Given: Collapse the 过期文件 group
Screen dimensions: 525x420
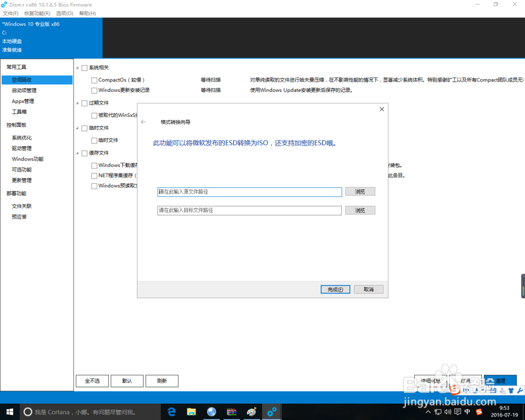Looking at the screenshot, I should [x=77, y=103].
